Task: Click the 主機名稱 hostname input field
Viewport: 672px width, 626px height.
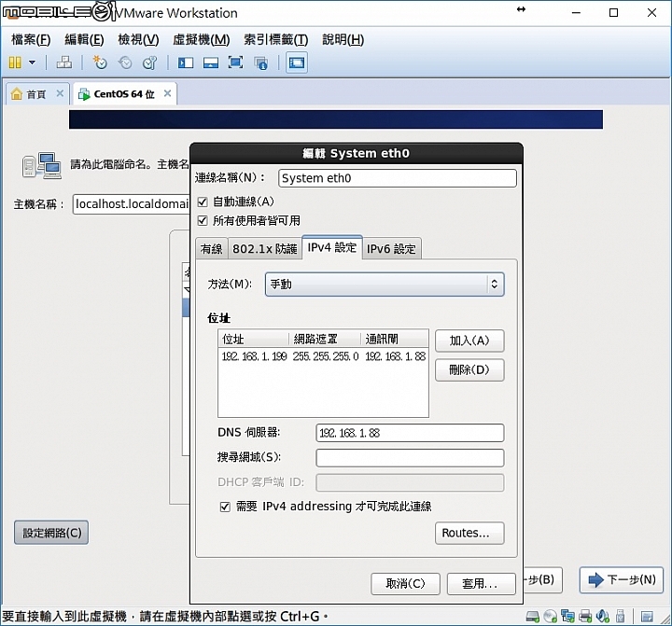Action: [x=132, y=204]
